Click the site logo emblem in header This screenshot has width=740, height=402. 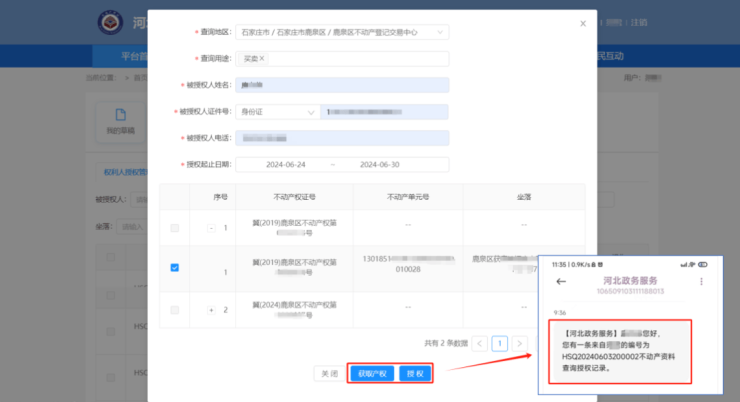tap(108, 24)
